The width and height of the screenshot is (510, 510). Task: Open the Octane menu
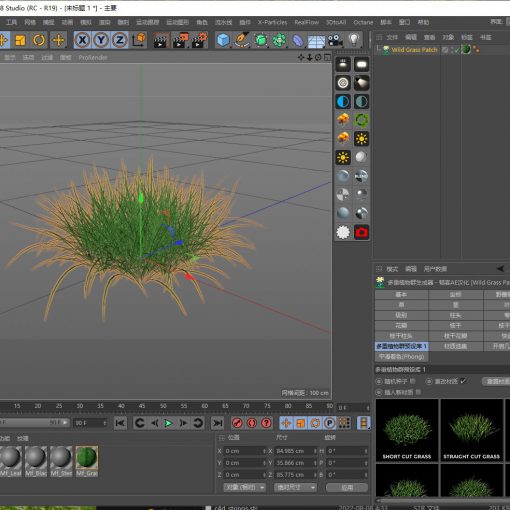pos(363,22)
